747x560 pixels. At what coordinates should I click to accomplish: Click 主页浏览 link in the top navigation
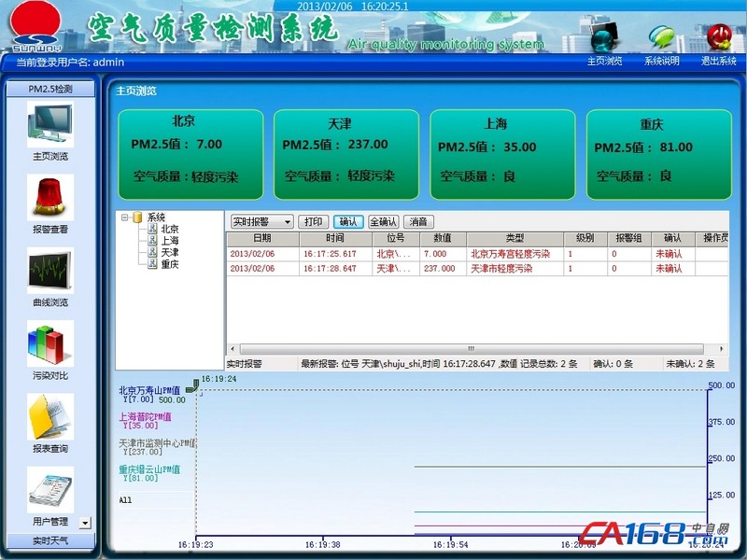click(x=604, y=61)
